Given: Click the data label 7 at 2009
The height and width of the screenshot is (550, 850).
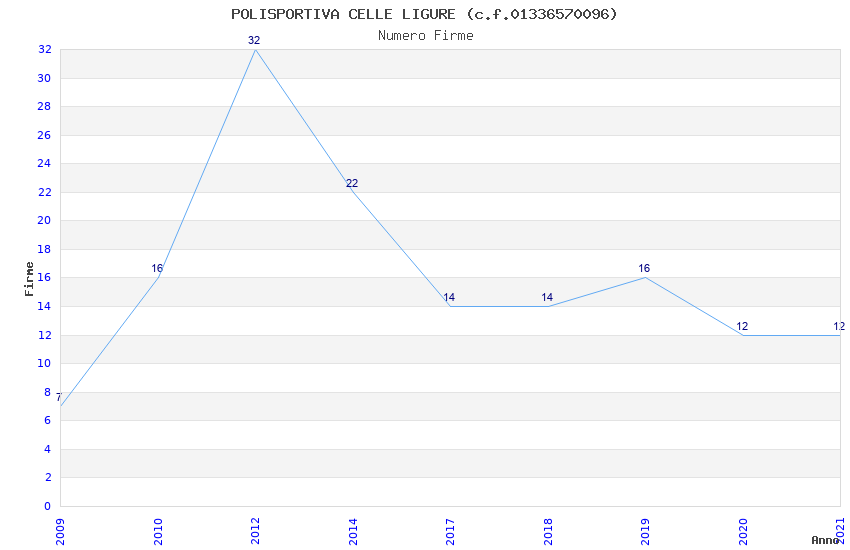Looking at the screenshot, I should click(x=59, y=397).
